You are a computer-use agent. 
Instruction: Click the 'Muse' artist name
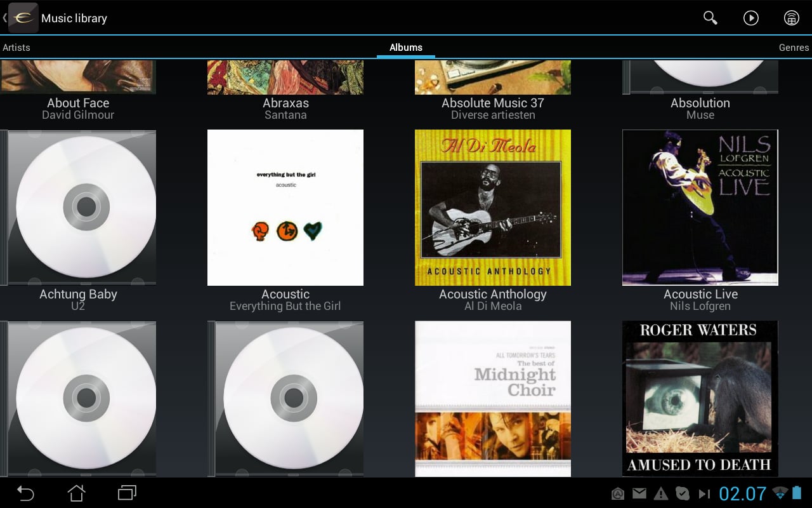click(700, 115)
